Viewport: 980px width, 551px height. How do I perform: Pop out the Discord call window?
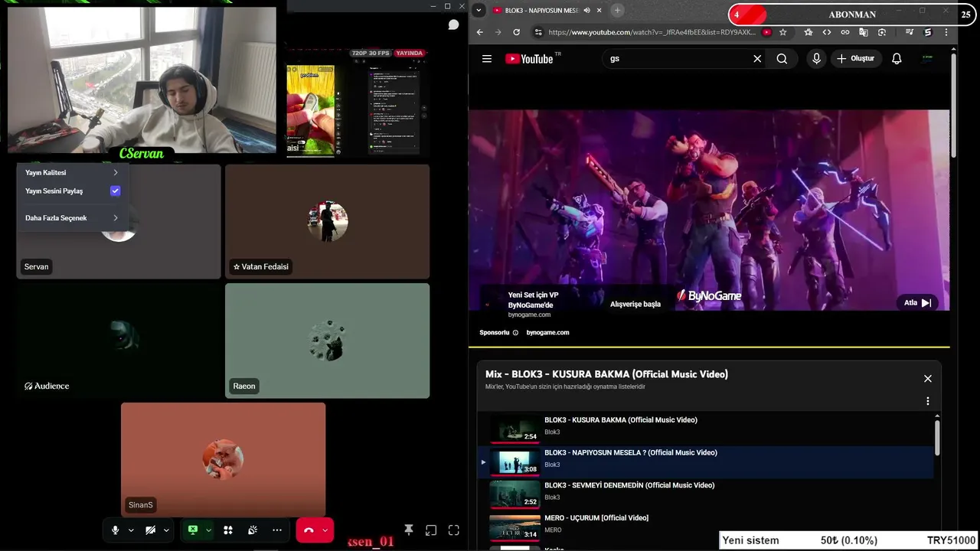(x=431, y=530)
